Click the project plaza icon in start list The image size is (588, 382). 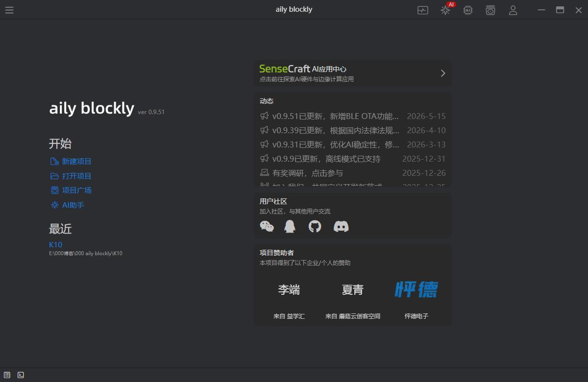point(54,191)
